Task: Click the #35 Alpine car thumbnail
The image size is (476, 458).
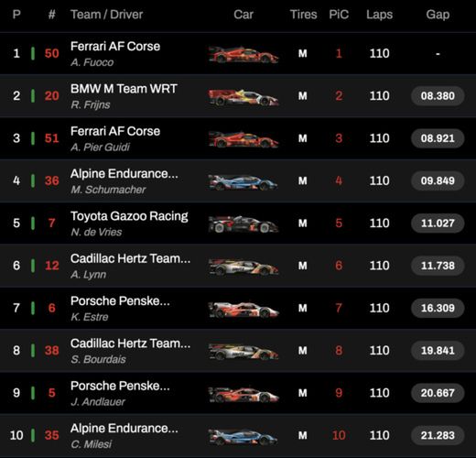Action: (x=243, y=437)
